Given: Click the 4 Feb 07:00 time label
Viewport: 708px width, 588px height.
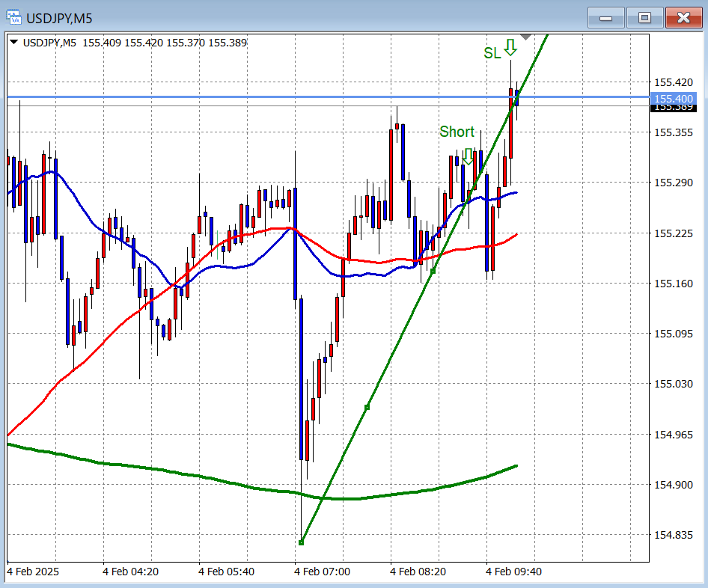Looking at the screenshot, I should coord(322,572).
